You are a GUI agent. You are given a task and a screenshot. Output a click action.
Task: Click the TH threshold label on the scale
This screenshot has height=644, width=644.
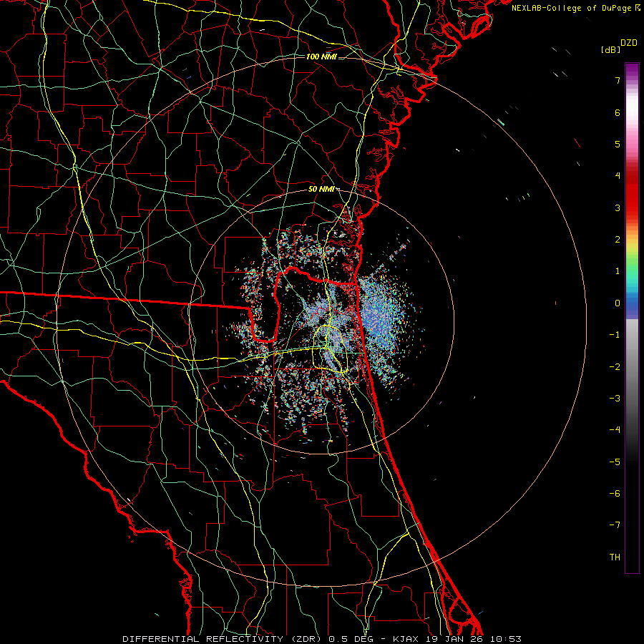coord(615,557)
